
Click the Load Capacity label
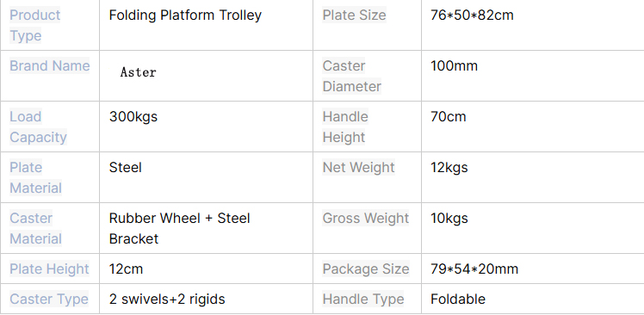pos(38,127)
